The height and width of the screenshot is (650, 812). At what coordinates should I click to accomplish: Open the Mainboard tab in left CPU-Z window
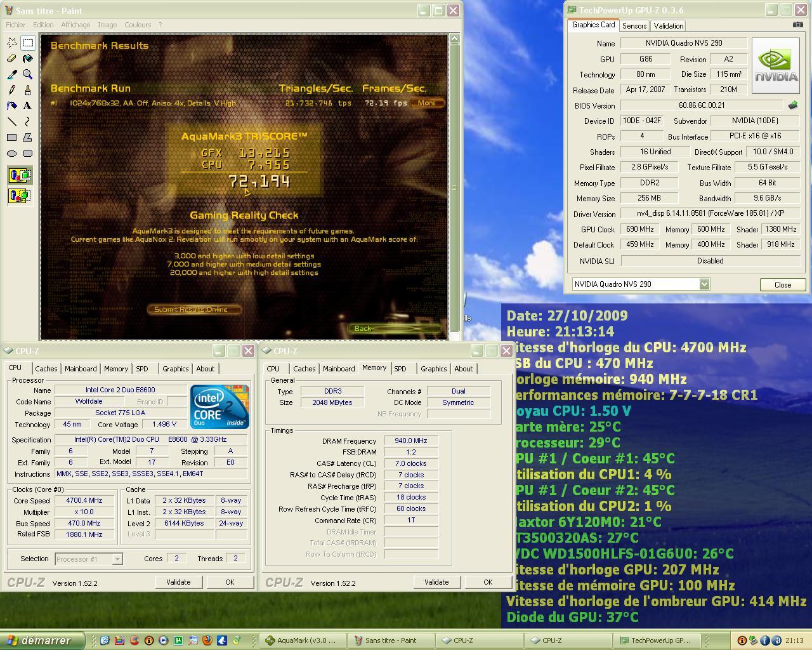tap(81, 369)
